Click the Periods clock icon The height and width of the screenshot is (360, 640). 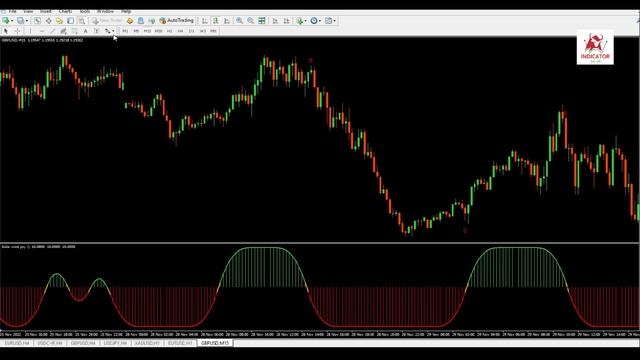314,20
